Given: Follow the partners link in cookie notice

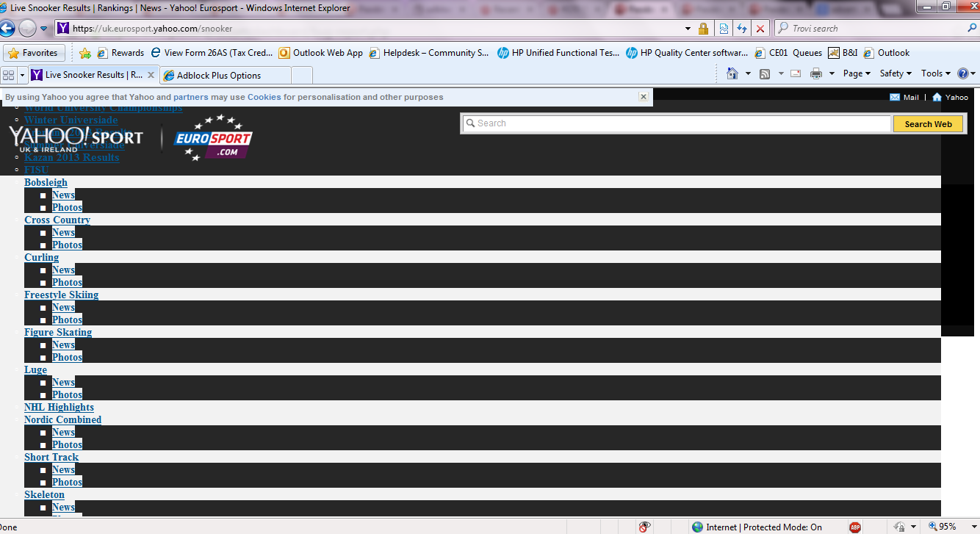Looking at the screenshot, I should [190, 97].
